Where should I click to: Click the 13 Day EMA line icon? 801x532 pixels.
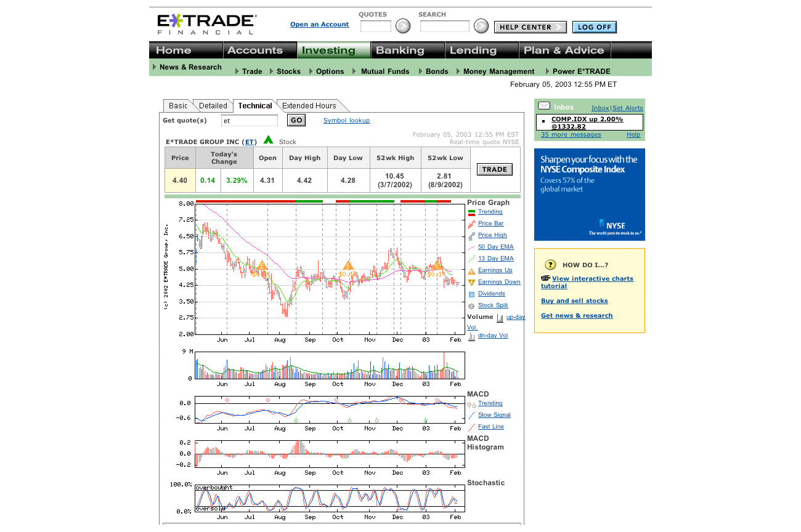[471, 259]
